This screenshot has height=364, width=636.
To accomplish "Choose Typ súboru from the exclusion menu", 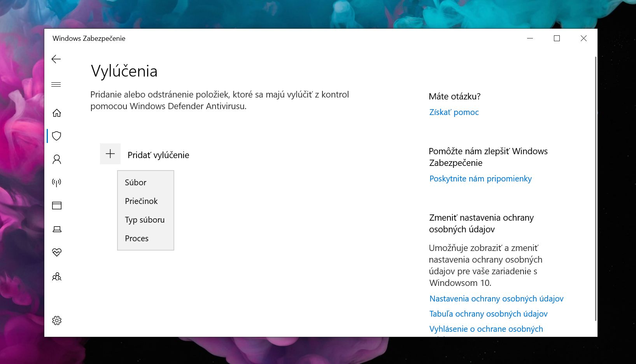I will pos(145,220).
